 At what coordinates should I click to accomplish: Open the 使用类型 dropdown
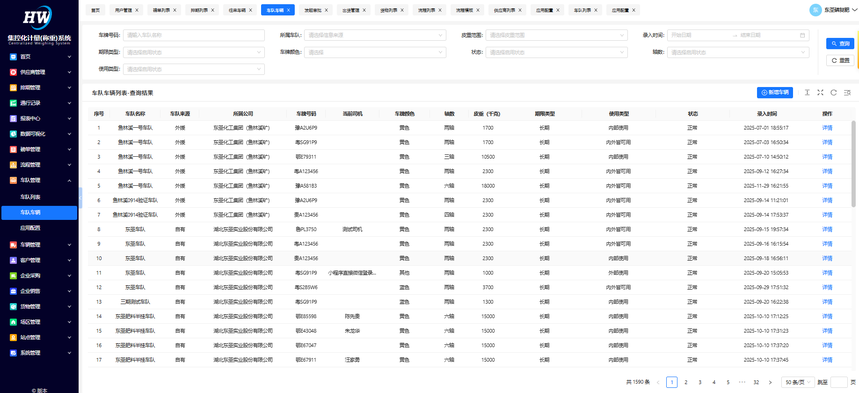pos(194,69)
